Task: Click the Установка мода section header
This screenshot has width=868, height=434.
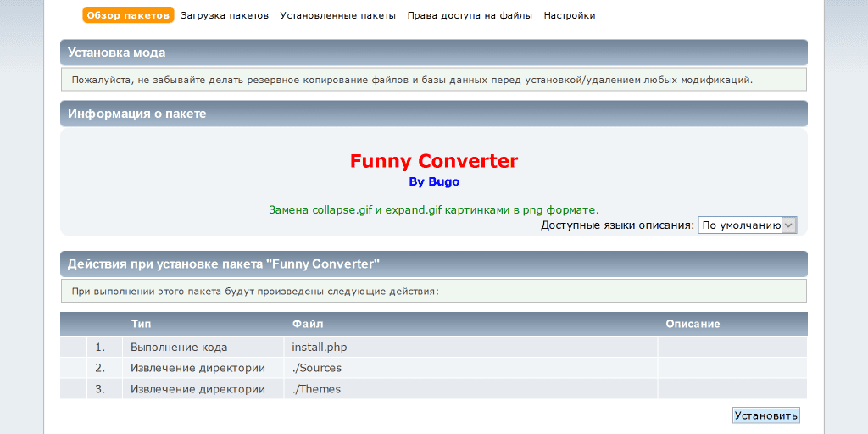Action: click(x=117, y=53)
